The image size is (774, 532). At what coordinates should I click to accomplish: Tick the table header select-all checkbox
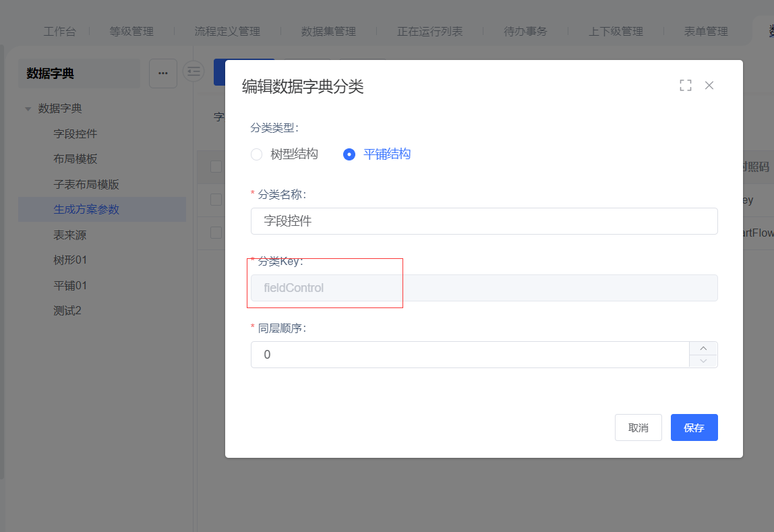216,167
